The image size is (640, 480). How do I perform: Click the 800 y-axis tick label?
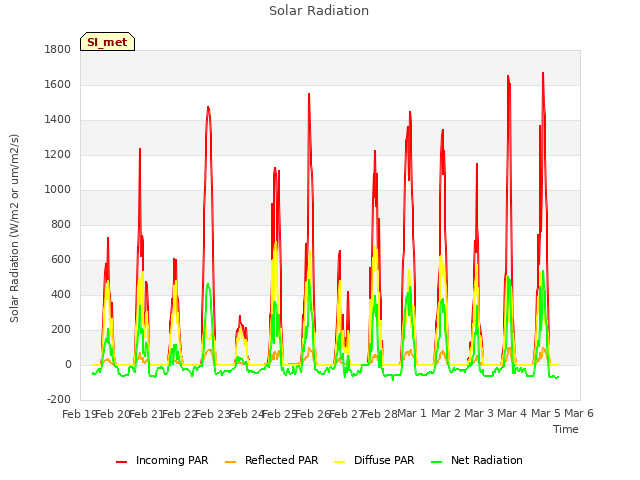coord(61,224)
